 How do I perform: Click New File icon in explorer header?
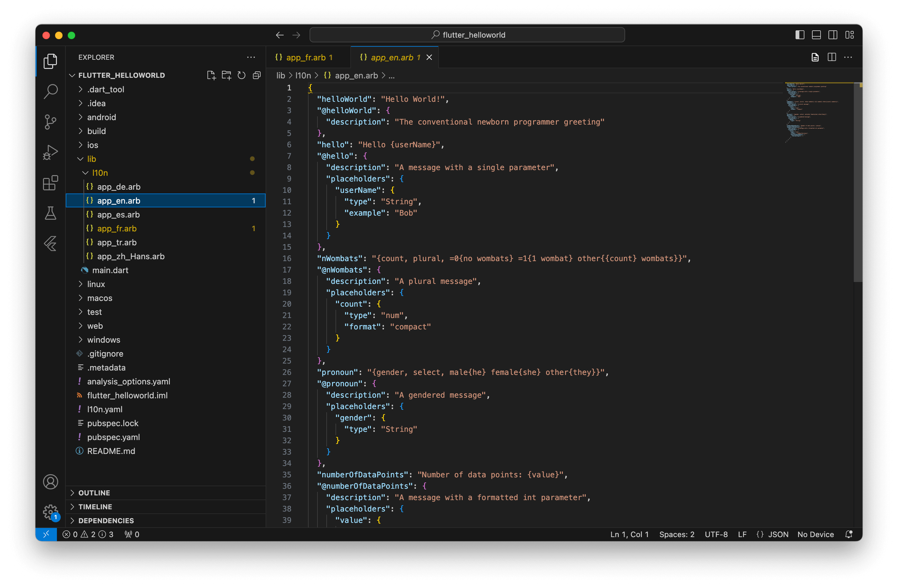[211, 76]
